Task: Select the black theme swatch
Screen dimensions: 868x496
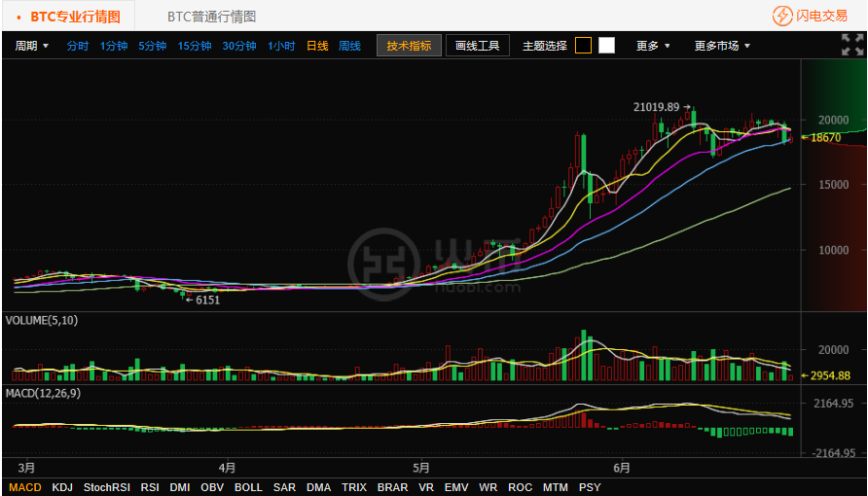Action: coord(583,45)
